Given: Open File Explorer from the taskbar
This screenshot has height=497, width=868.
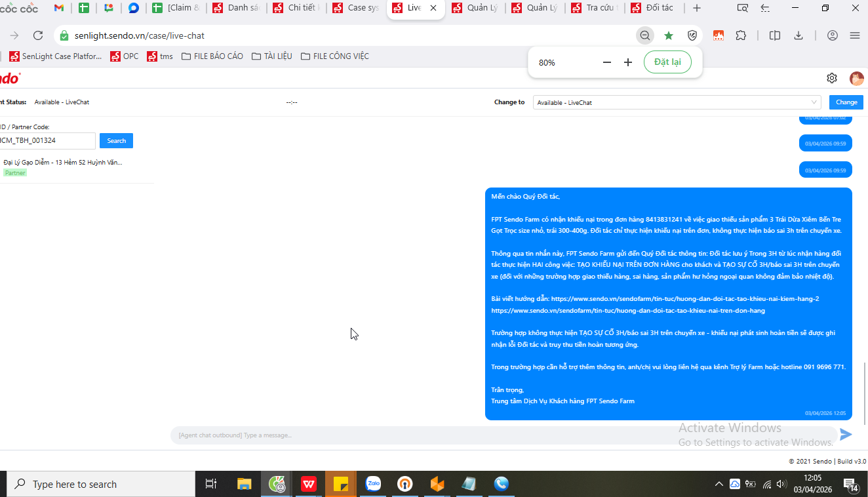Looking at the screenshot, I should (x=244, y=484).
